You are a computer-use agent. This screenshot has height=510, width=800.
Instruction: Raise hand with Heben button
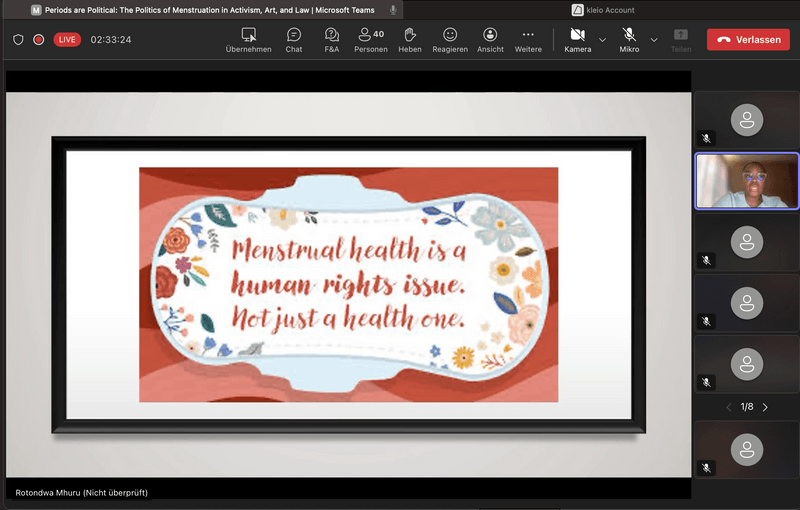[x=409, y=40]
